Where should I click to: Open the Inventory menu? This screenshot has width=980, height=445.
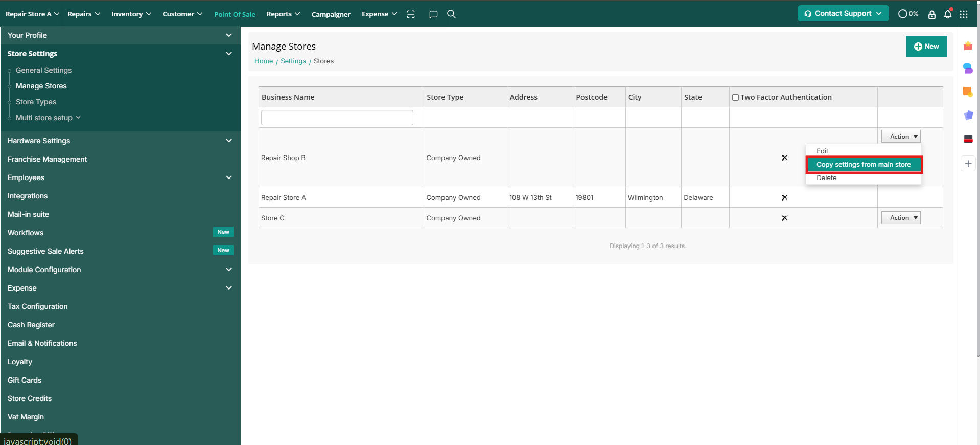pyautogui.click(x=131, y=14)
